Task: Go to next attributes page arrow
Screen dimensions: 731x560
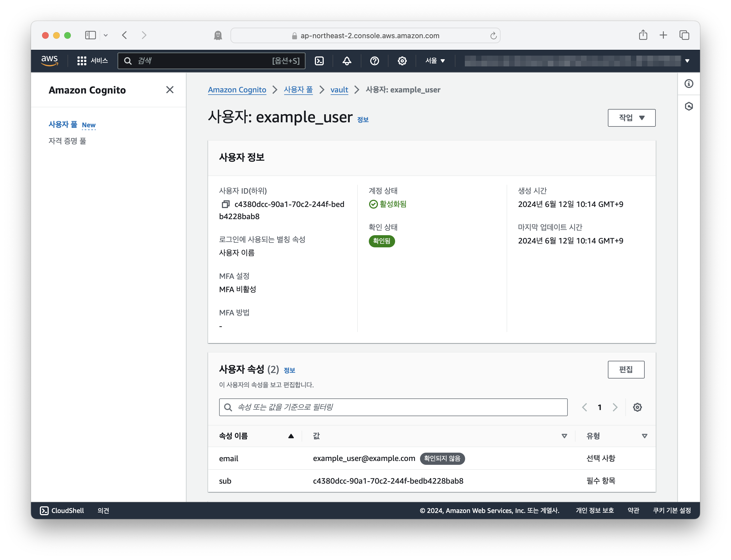Action: pos(615,407)
